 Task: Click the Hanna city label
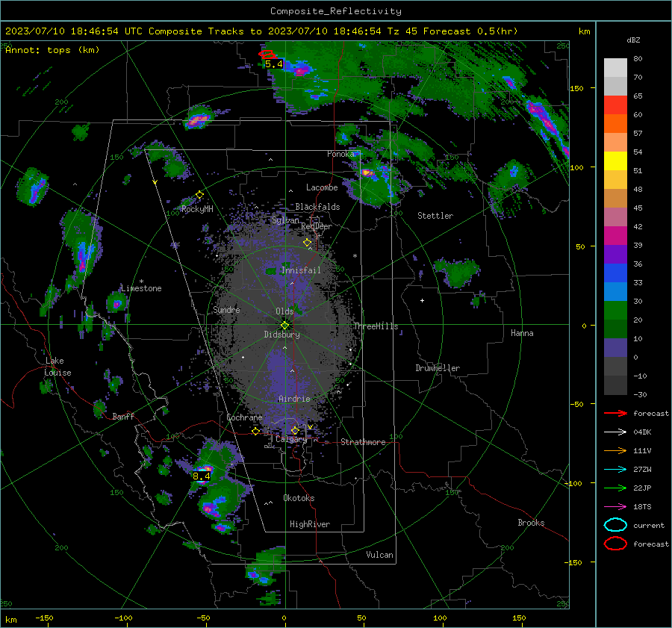(522, 333)
